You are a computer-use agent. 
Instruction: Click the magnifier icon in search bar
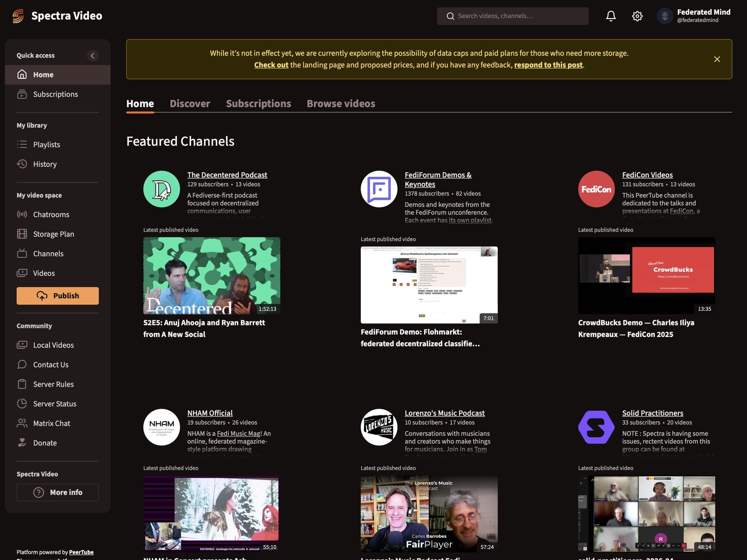click(x=450, y=16)
